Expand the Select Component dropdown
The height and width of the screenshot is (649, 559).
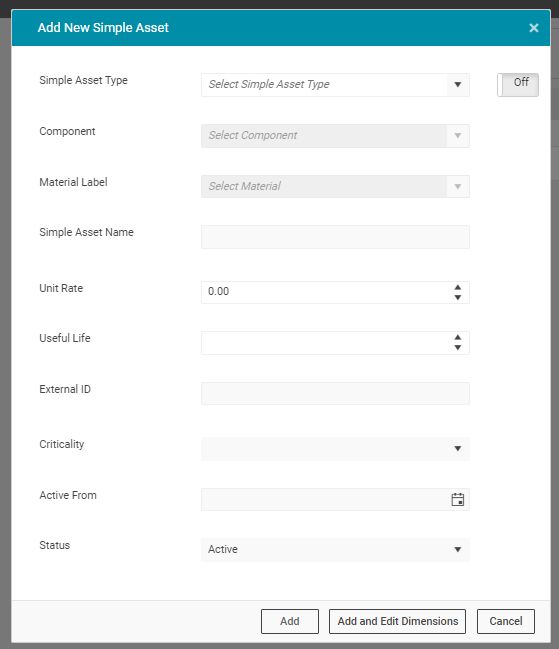335,136
